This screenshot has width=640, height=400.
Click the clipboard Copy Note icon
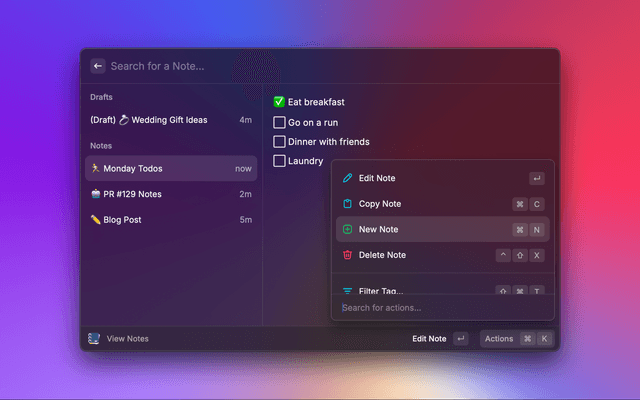click(x=347, y=204)
